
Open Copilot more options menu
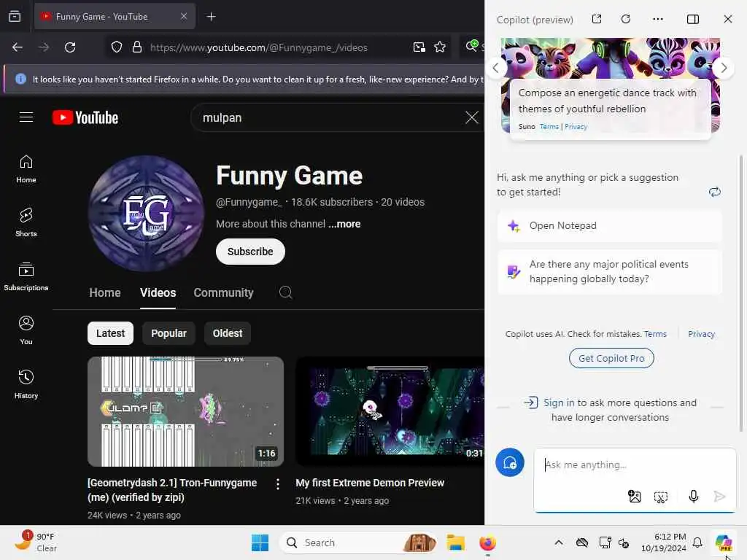click(658, 19)
